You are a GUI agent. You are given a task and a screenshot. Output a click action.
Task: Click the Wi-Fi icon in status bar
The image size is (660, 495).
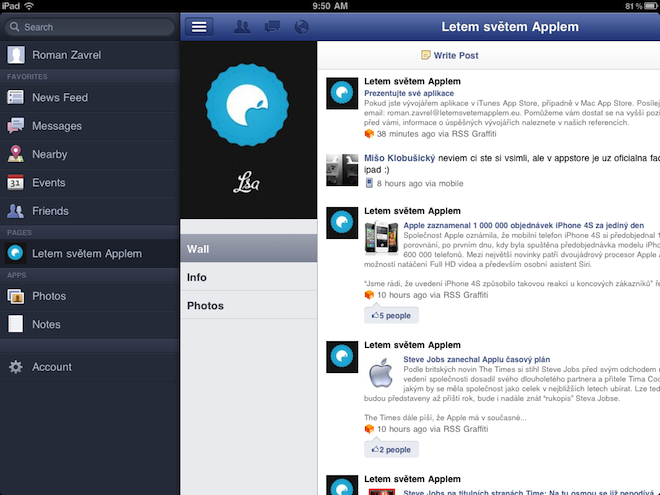point(29,6)
